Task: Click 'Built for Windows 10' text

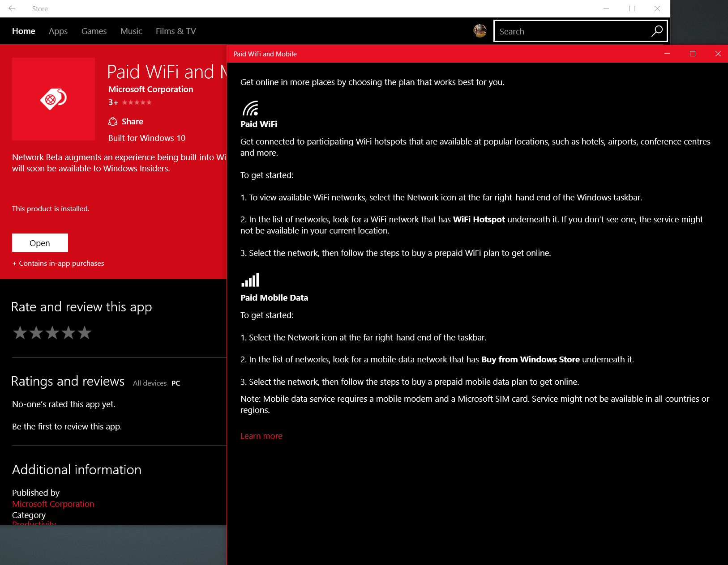Action: (147, 138)
